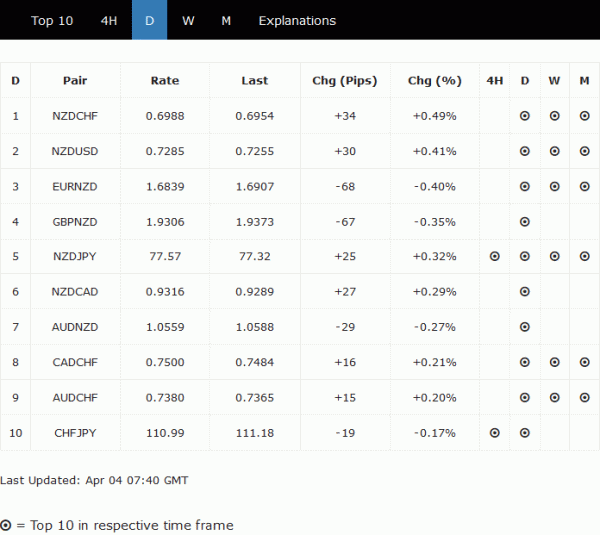Select the NZDCHF pair cell

click(x=75, y=116)
